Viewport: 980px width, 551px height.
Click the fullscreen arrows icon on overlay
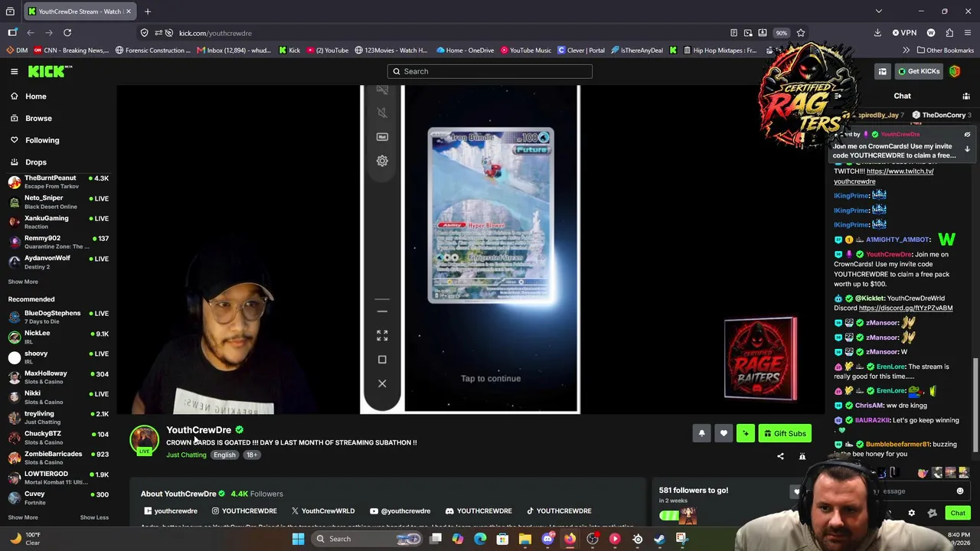coord(382,336)
